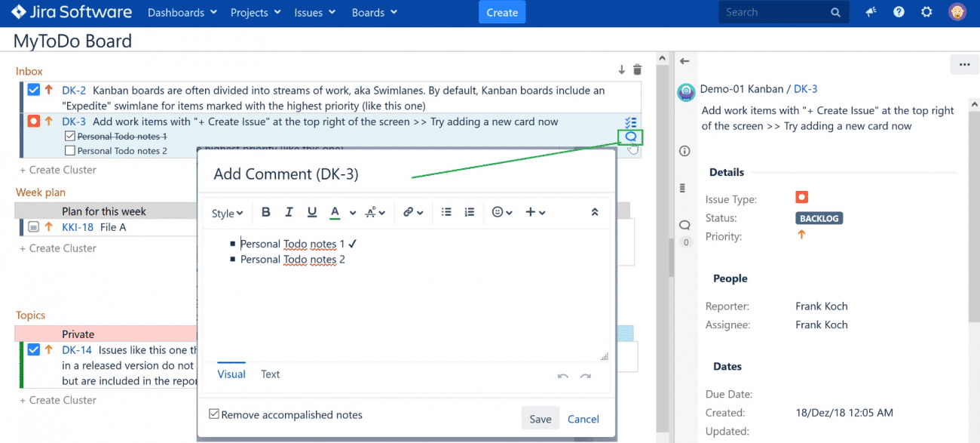Apply Italic formatting in comment editor
Screen dimensions: 980x443
(289, 213)
